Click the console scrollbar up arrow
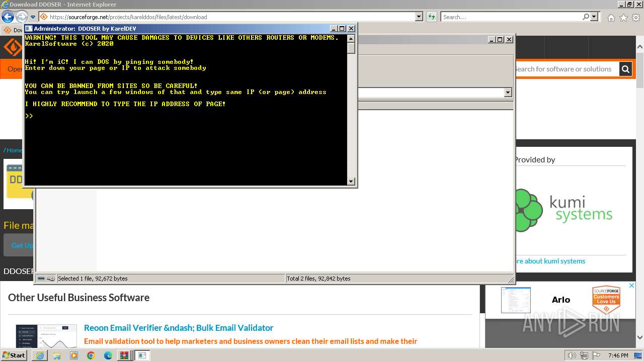Screen dimensions: 644x362 coord(351,38)
